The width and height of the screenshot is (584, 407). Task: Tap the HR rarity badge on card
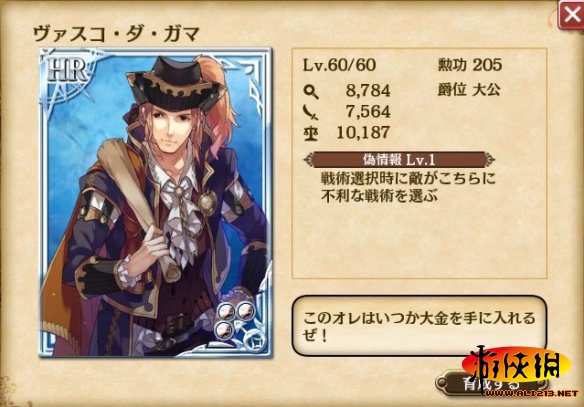68,70
